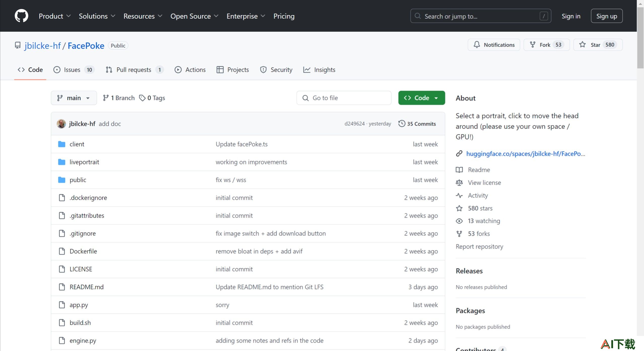Click the magnifier in the search bar
644x351 pixels.
tap(418, 16)
